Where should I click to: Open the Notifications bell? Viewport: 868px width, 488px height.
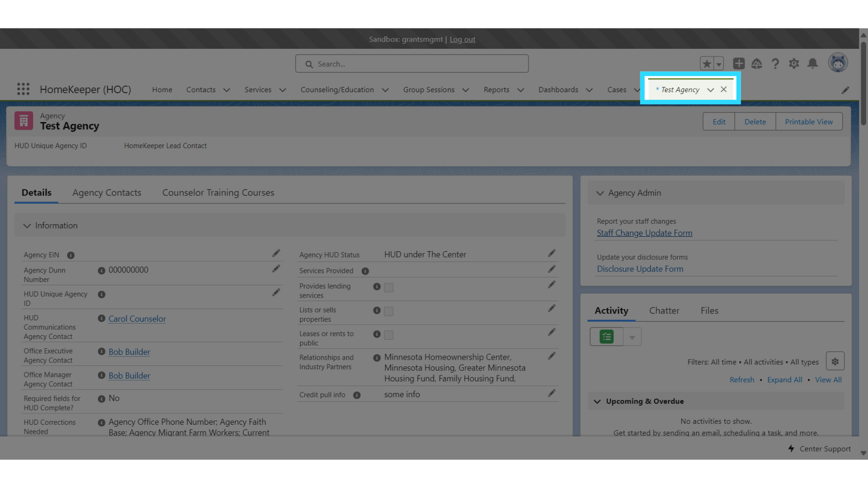[x=812, y=64]
